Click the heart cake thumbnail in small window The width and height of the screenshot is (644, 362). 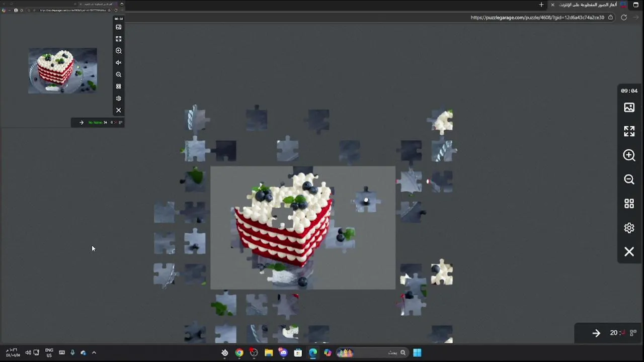point(62,70)
